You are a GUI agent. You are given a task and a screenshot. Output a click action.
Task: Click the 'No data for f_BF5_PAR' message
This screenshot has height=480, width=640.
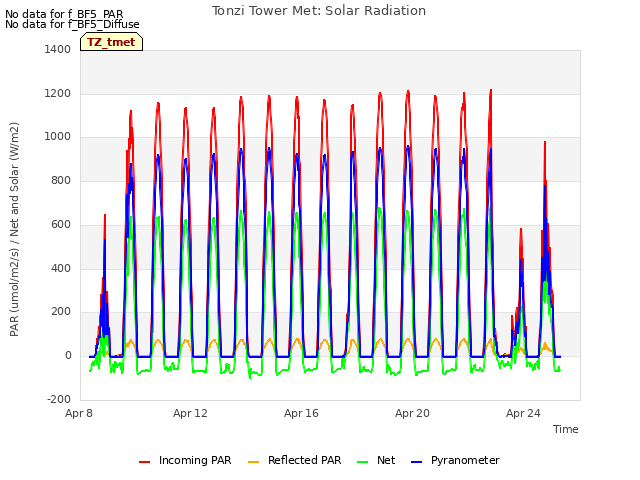[64, 14]
